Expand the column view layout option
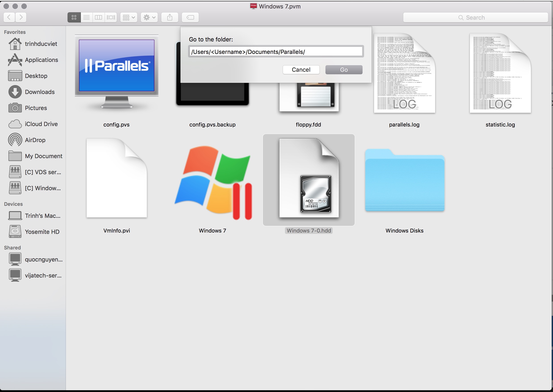Screen dimensions: 553x392 (x=98, y=17)
